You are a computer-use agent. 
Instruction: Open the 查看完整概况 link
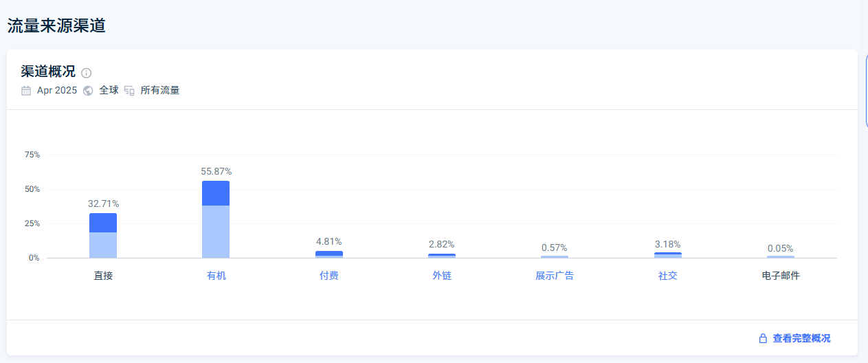click(x=801, y=338)
